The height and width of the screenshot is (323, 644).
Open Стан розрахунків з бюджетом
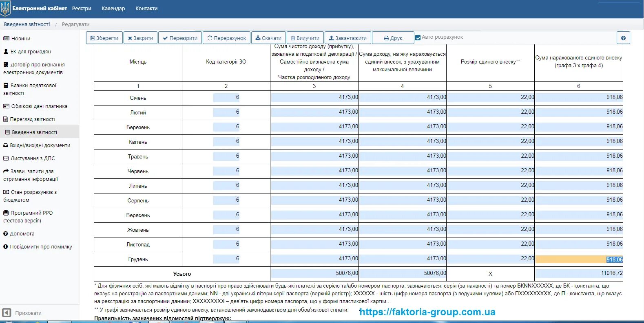tap(30, 196)
